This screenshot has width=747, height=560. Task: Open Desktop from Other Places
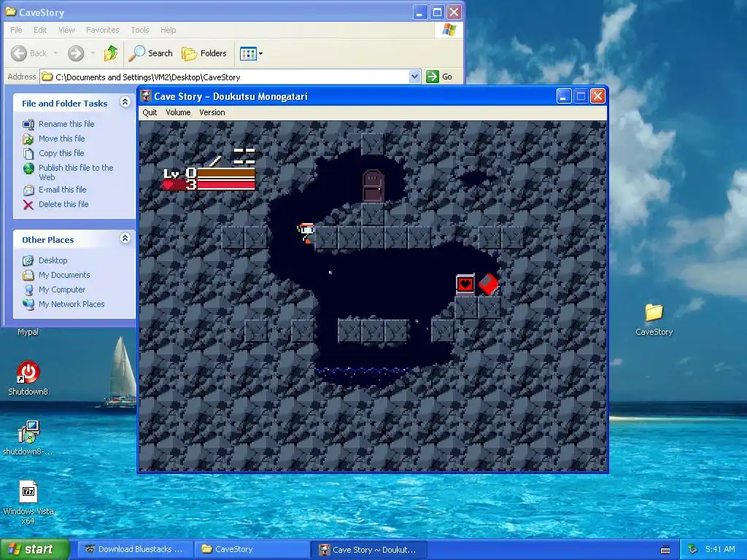pyautogui.click(x=53, y=260)
